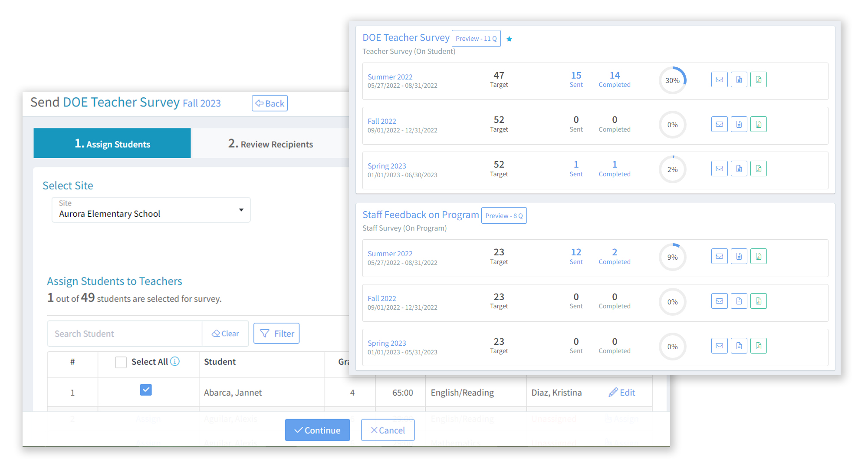The height and width of the screenshot is (466, 868).
Task: Click Edit link for Diaz, Kristina row
Action: 622,393
